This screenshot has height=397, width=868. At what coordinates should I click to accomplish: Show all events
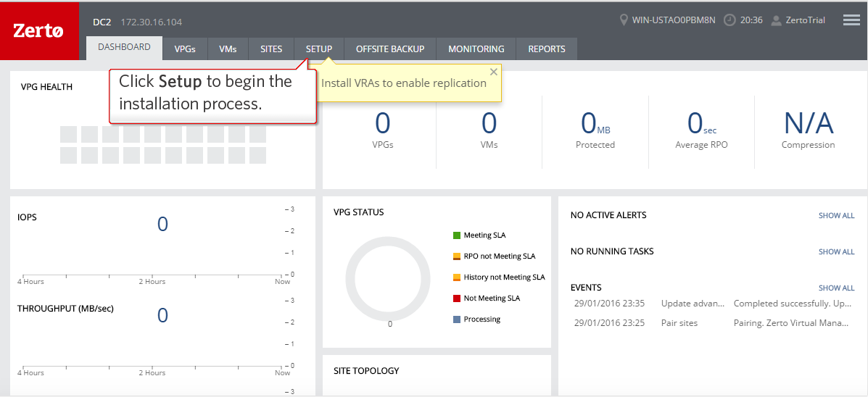[x=836, y=288]
